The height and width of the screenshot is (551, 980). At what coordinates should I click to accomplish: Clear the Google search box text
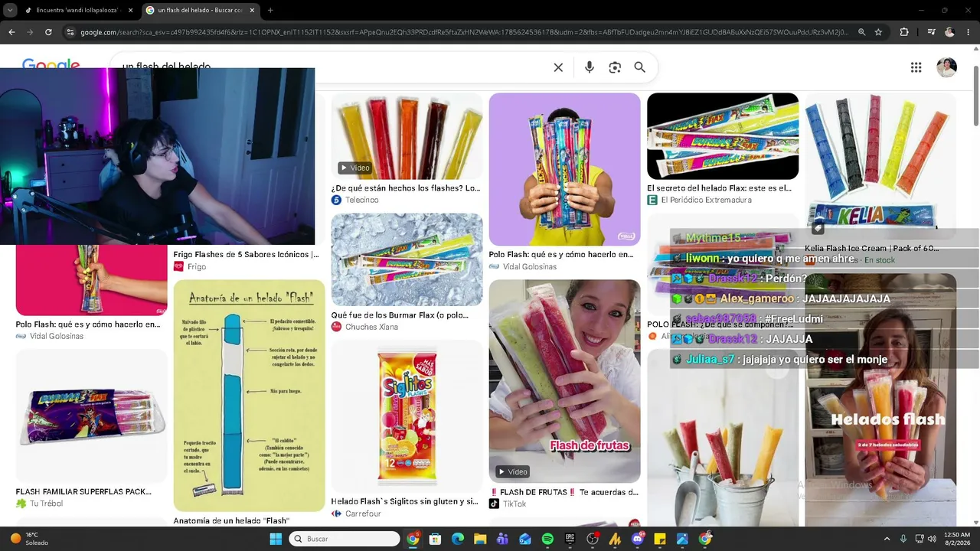pyautogui.click(x=558, y=67)
